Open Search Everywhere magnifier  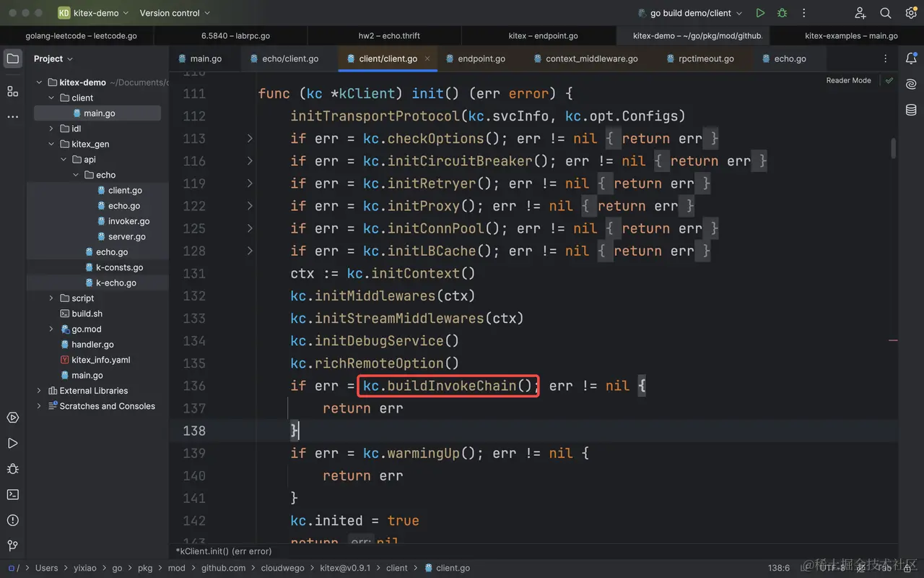tap(886, 13)
